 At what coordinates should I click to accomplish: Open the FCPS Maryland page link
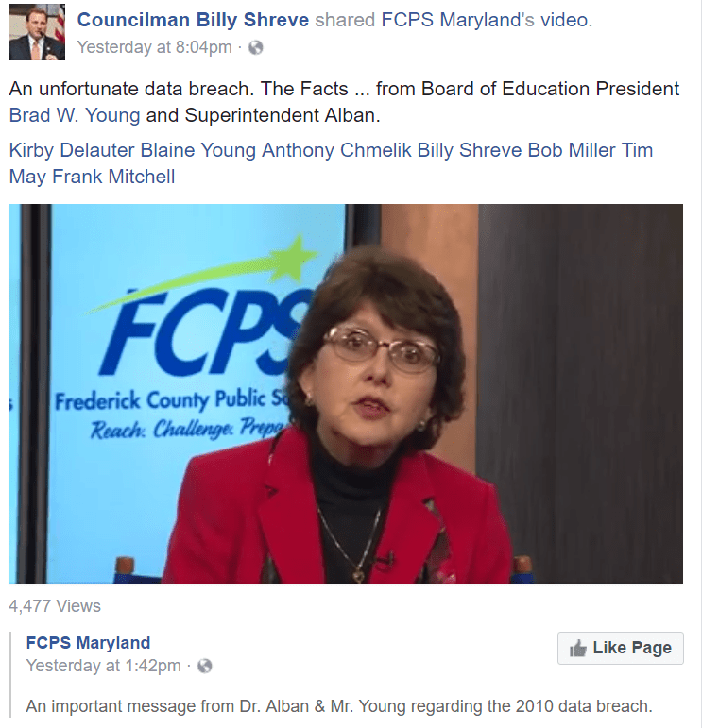88,643
